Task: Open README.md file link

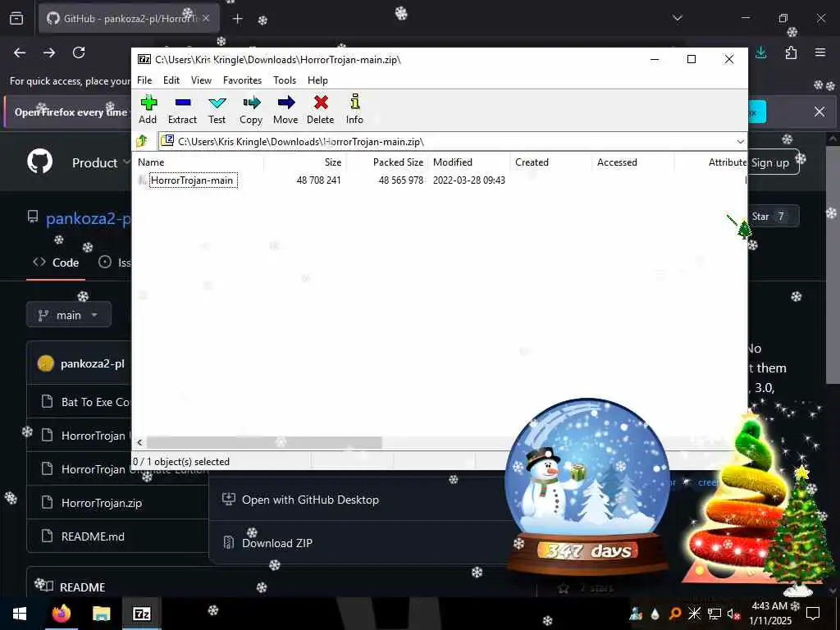Action: (x=93, y=536)
